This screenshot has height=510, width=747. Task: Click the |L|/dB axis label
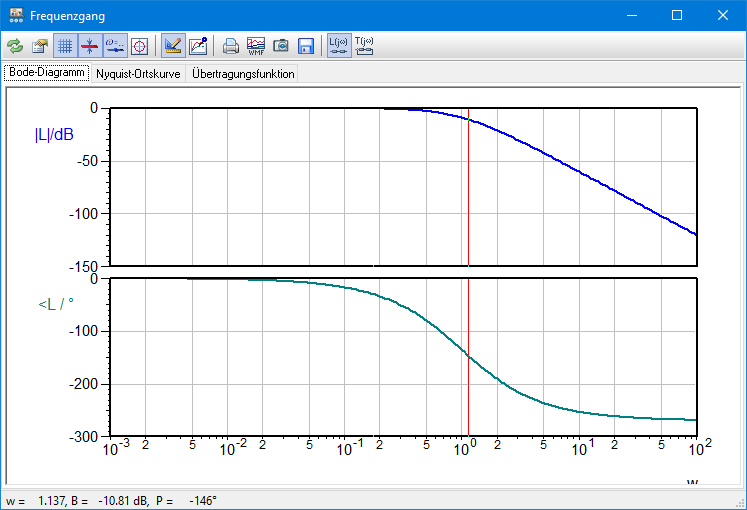(54, 135)
